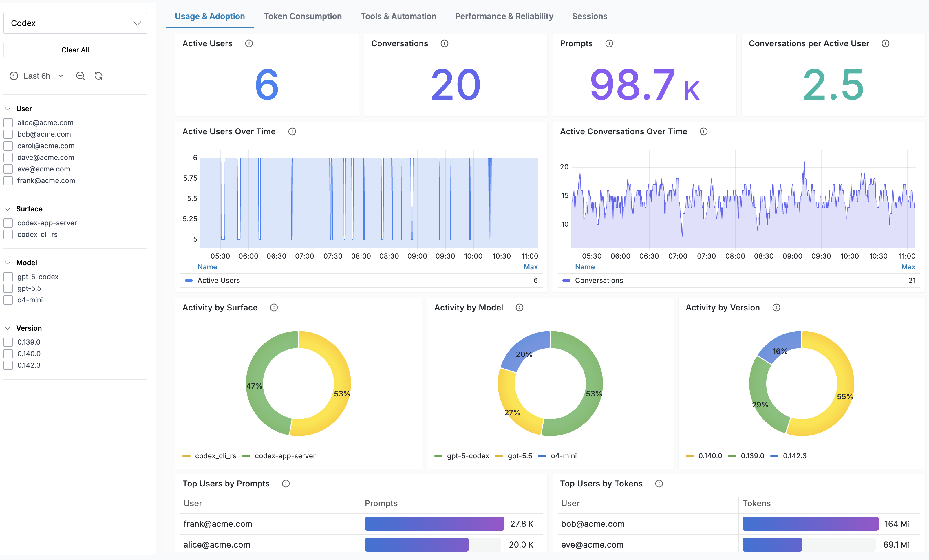Enable codex-app-server surface filter
The height and width of the screenshot is (560, 929).
click(x=8, y=223)
